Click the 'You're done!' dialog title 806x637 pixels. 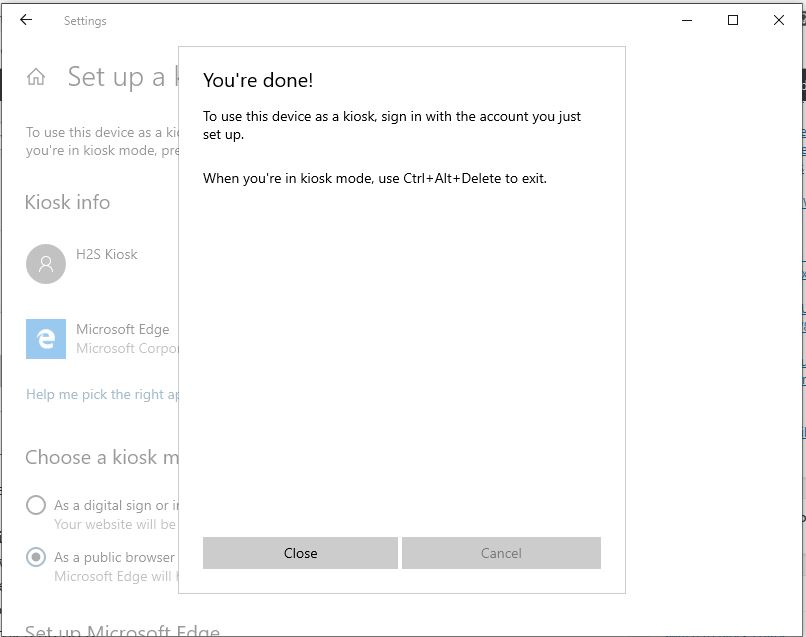pos(257,80)
